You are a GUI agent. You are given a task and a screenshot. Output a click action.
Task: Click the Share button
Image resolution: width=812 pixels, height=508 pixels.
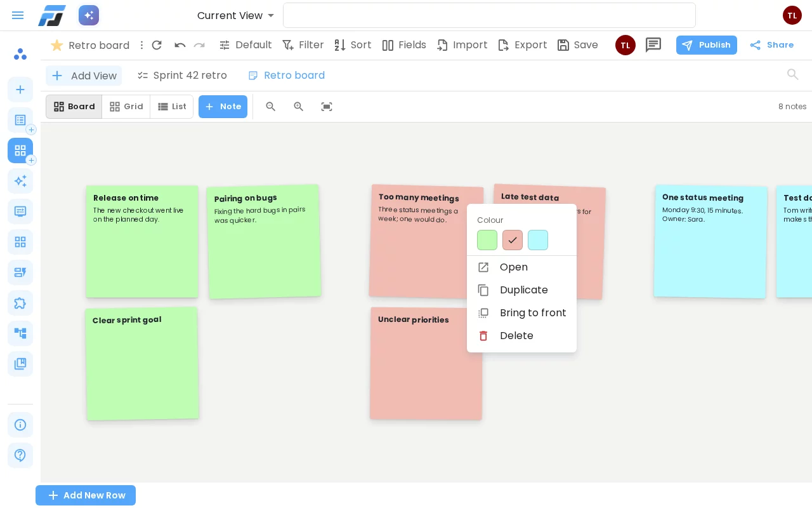pos(771,45)
